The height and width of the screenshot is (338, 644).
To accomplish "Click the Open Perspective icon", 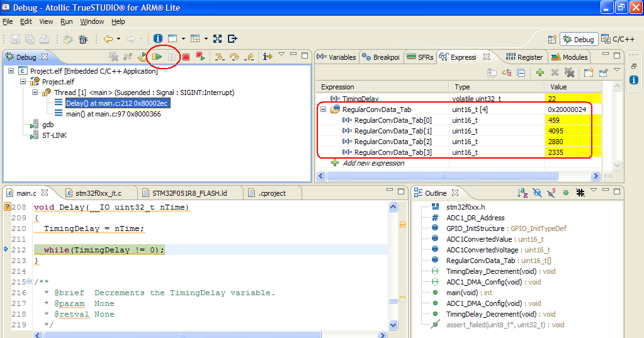I will 553,40.
